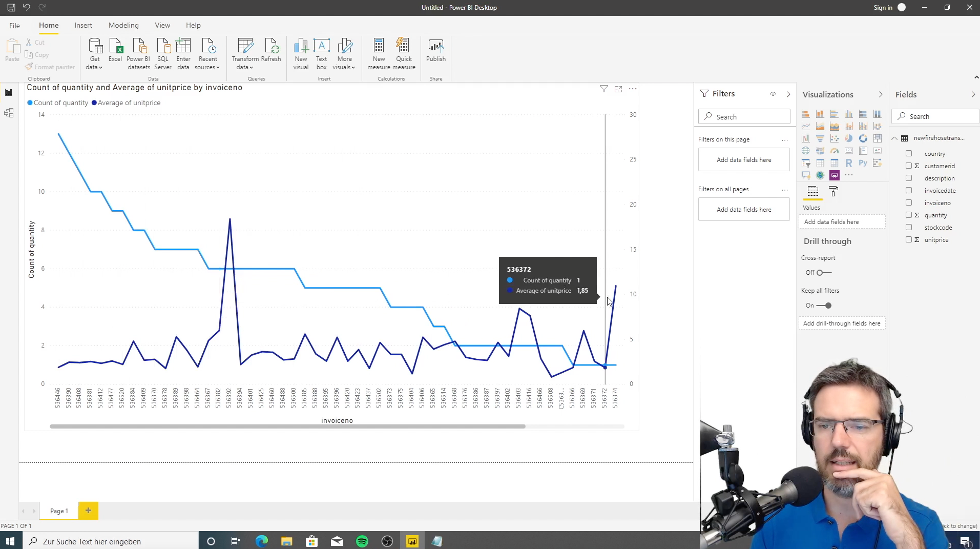
Task: Collapse the Fields pane chevron
Action: [x=973, y=94]
